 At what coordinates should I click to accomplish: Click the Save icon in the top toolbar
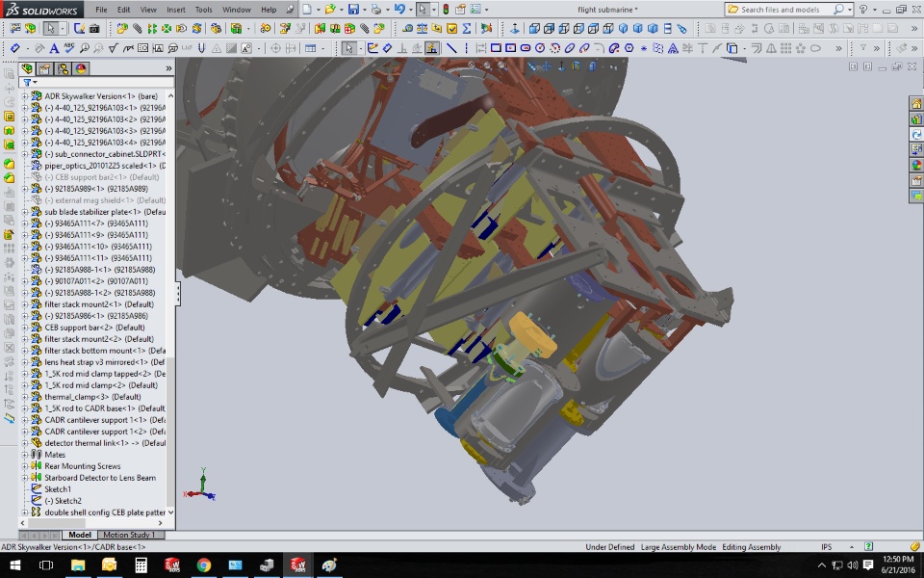pyautogui.click(x=353, y=10)
